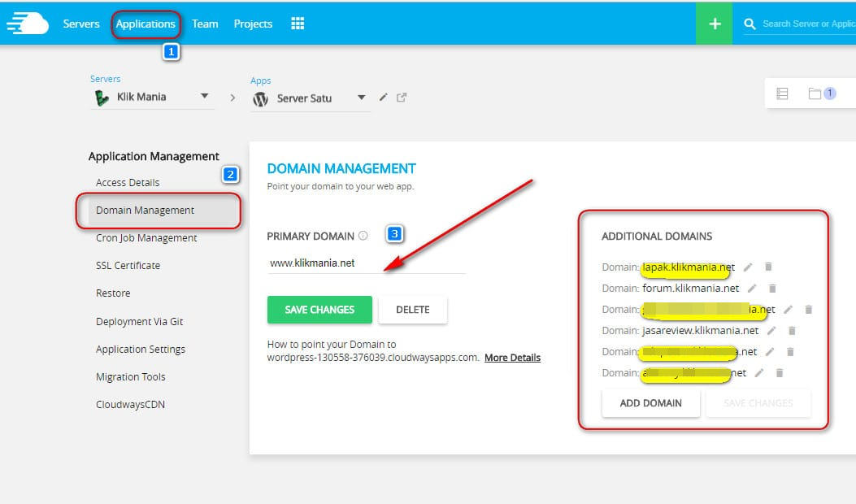Delete the lapak.klikmania.net domain

point(768,267)
